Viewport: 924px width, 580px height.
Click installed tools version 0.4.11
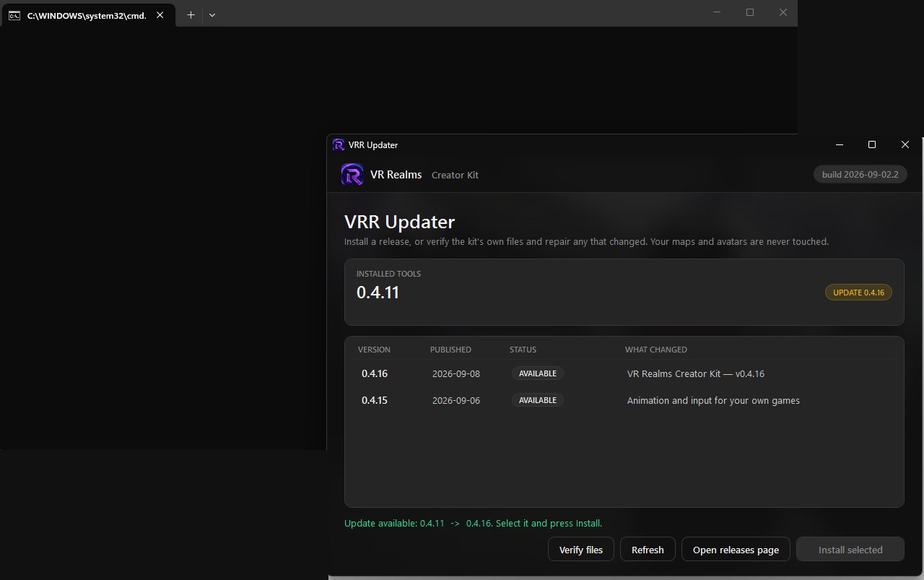coord(378,293)
